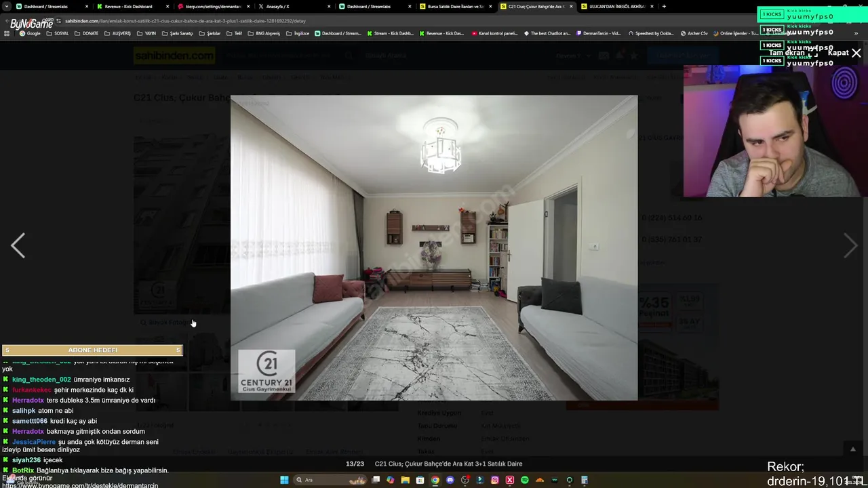Image resolution: width=868 pixels, height=488 pixels.
Task: Open SoundCloud from the taskbar
Action: tap(540, 480)
